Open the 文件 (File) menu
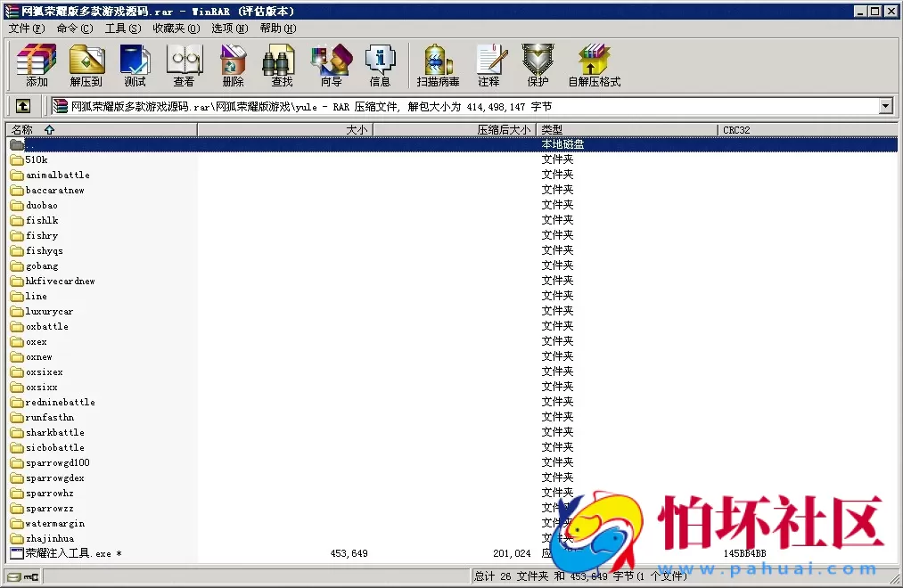Image resolution: width=903 pixels, height=588 pixels. [26, 28]
